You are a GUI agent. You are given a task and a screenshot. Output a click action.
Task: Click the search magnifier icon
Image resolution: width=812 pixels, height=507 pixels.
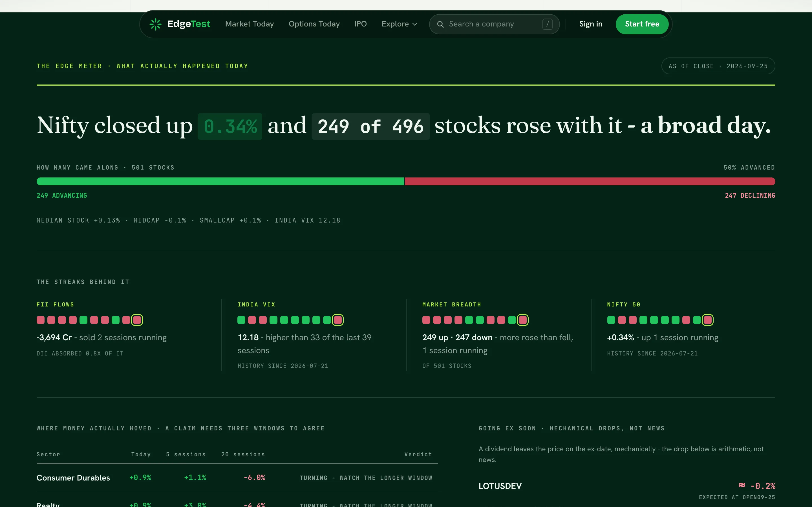(440, 24)
